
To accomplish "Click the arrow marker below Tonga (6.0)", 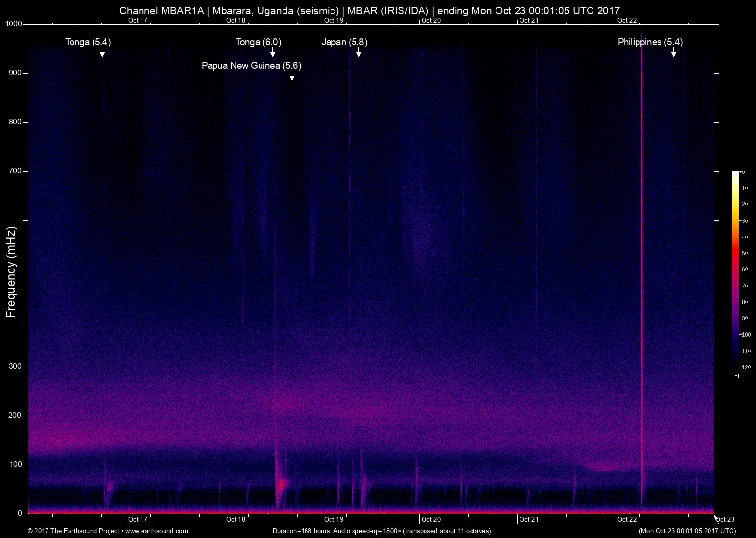I will pyautogui.click(x=272, y=53).
